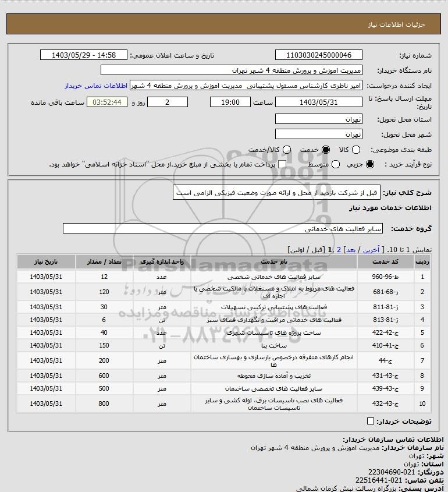The height and width of the screenshot is (492, 448).
Task: Click the buyer organization name field
Action: pyautogui.click(x=232, y=70)
